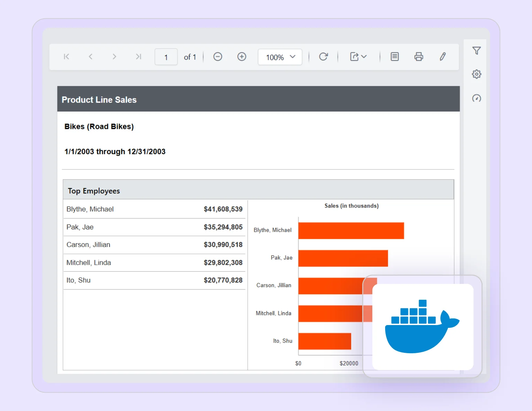Click the Ito, Shu bar in the chart
The width and height of the screenshot is (532, 411).
click(x=324, y=341)
